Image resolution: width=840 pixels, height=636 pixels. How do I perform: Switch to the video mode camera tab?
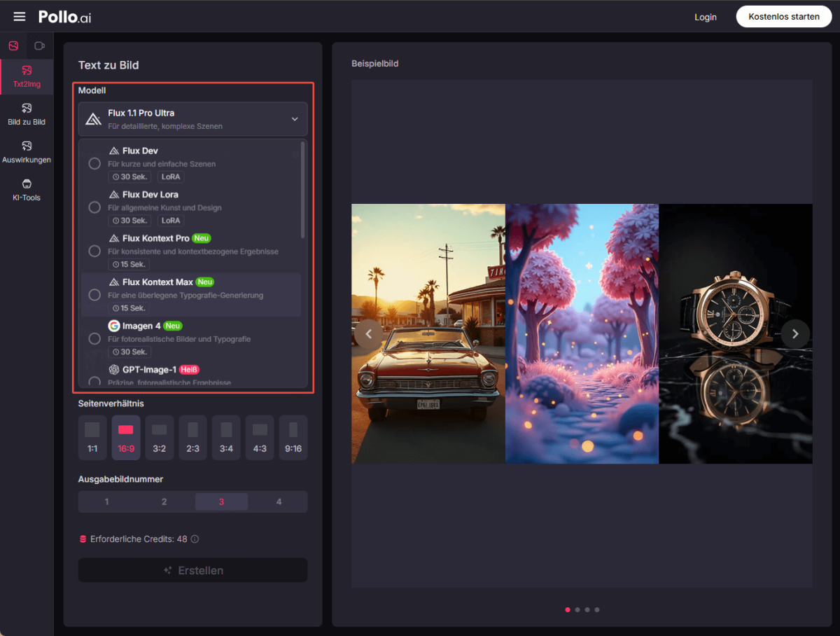[40, 46]
